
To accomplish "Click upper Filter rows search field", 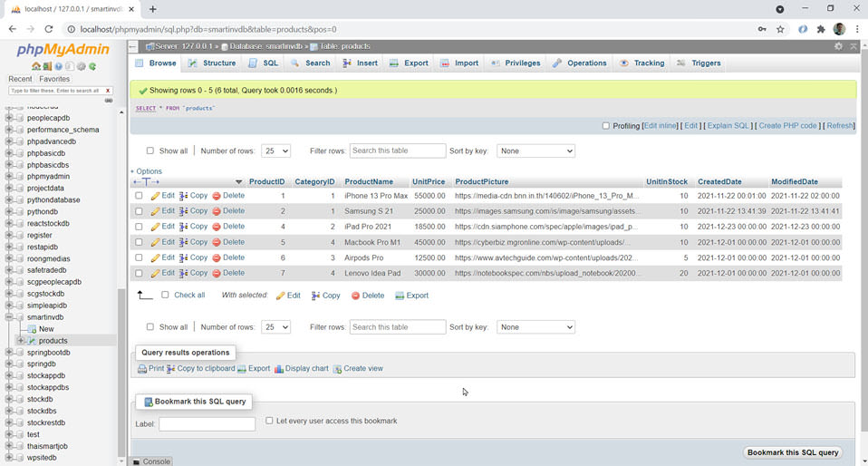I will pos(398,150).
